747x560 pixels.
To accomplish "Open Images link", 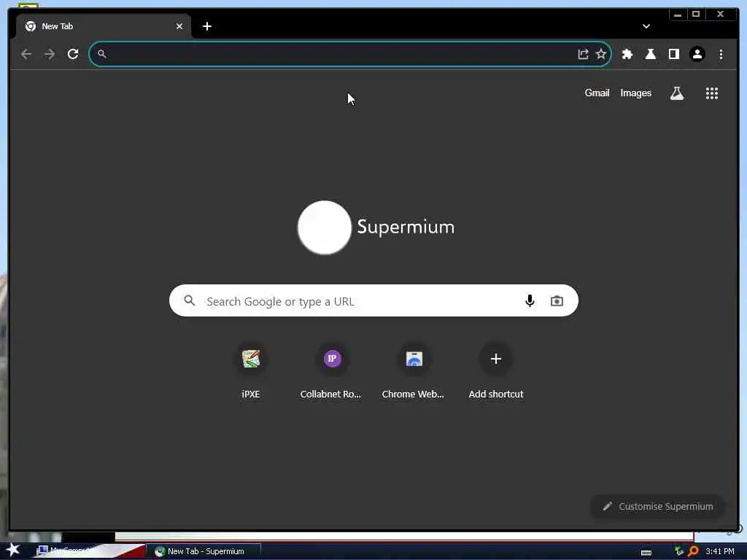I will (x=635, y=93).
